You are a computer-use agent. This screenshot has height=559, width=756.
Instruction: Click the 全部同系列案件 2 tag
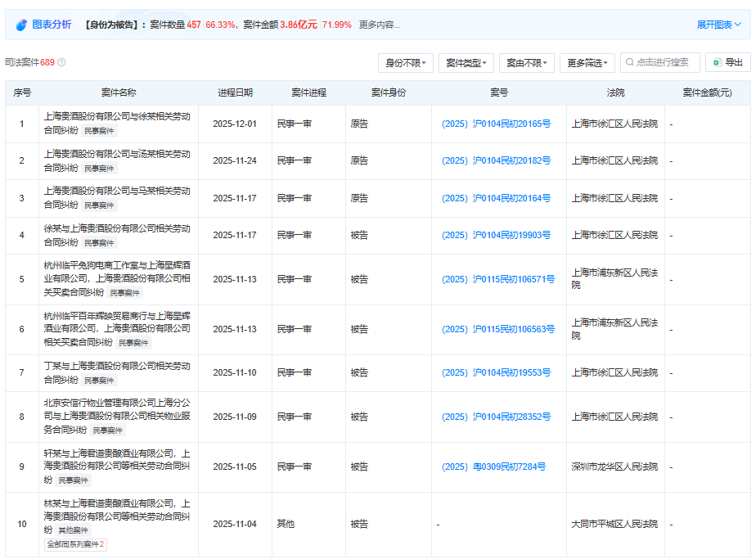coord(76,544)
